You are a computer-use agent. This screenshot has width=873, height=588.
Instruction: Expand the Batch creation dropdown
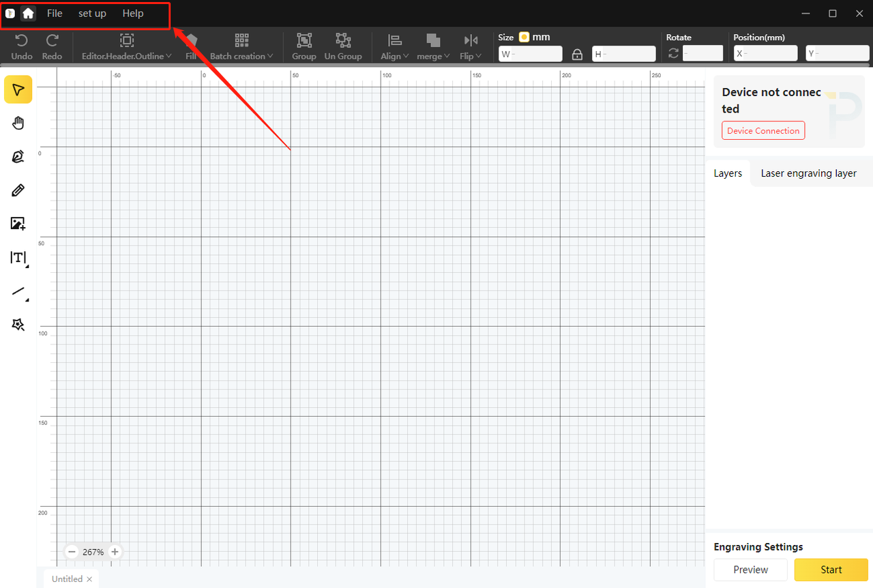coord(241,47)
